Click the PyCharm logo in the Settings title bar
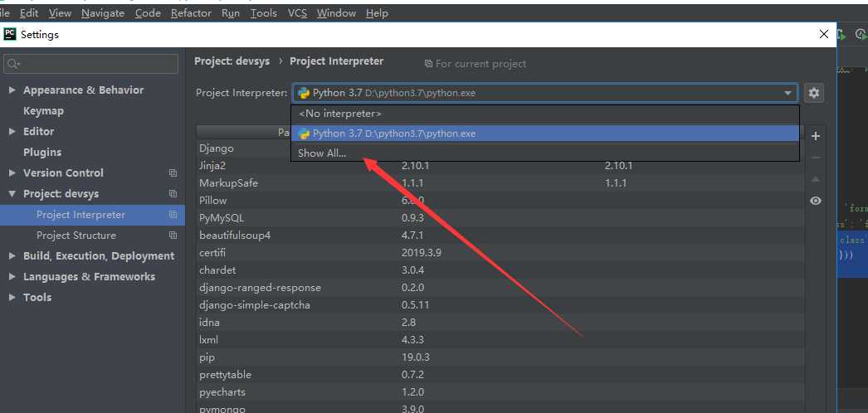 coord(9,34)
